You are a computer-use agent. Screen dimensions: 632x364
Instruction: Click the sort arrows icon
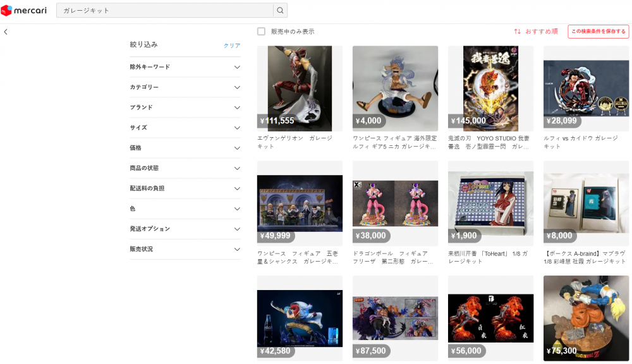coord(517,32)
